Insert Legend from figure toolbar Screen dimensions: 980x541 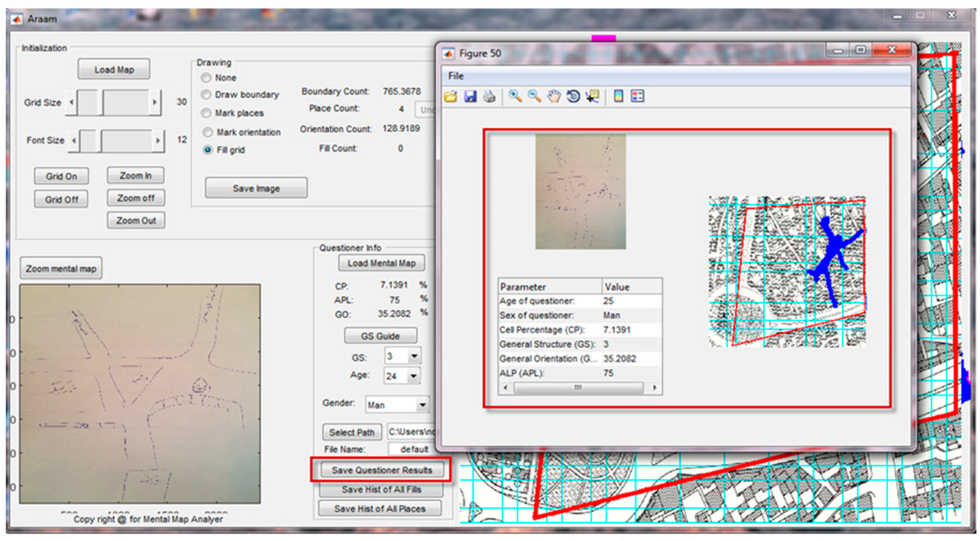coord(637,96)
